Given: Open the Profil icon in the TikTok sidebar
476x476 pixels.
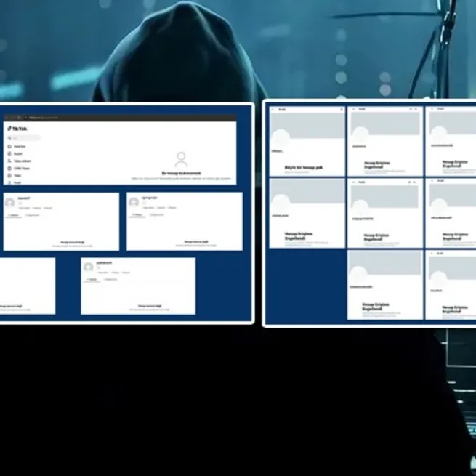Looking at the screenshot, I should (9, 182).
